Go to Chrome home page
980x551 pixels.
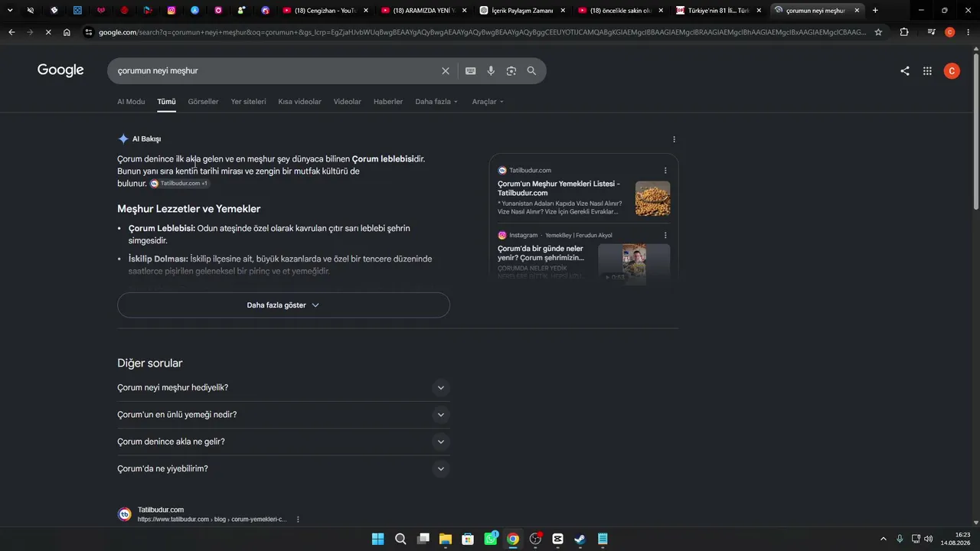(67, 32)
